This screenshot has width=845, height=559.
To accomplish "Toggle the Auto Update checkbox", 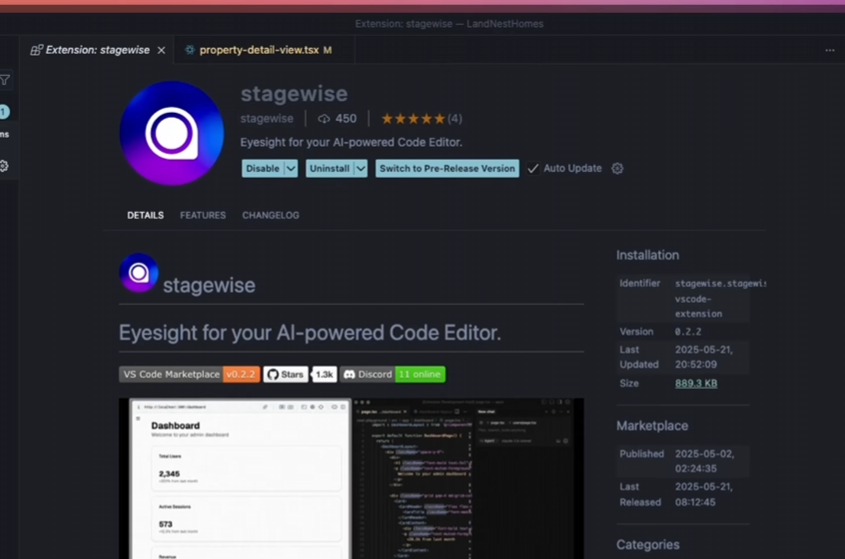I will click(532, 168).
